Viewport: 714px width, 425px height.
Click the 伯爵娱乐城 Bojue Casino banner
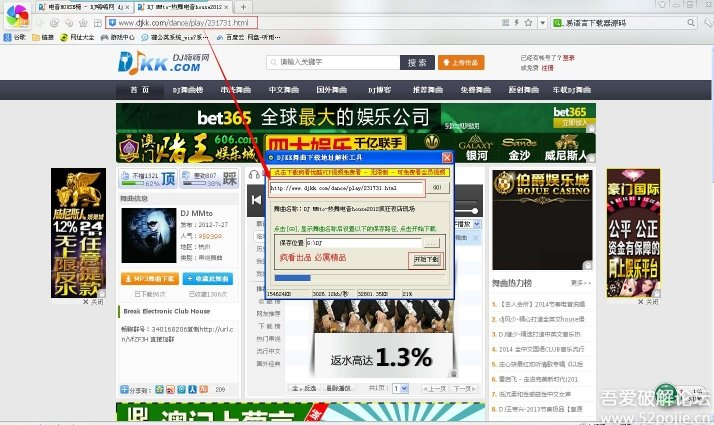tap(542, 220)
